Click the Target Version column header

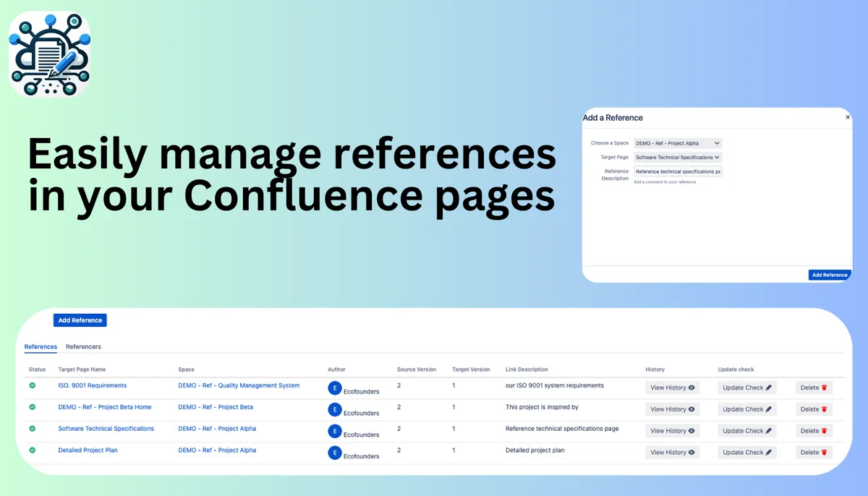471,369
